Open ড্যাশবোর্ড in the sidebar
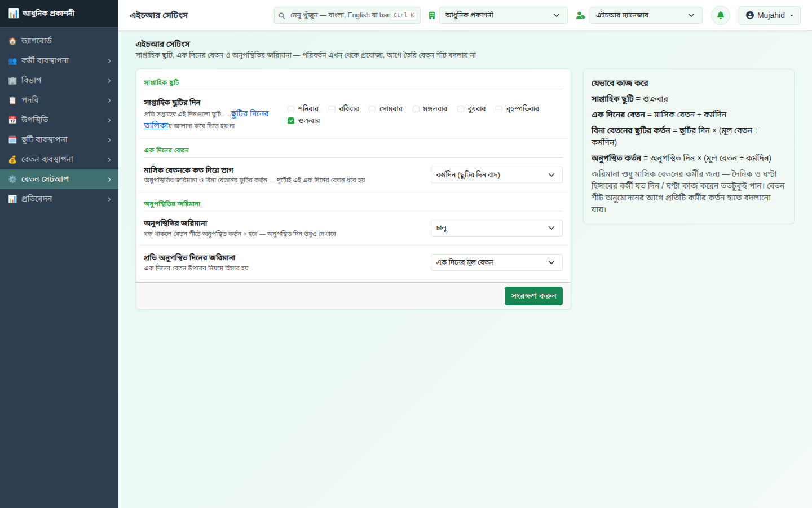 click(x=59, y=41)
